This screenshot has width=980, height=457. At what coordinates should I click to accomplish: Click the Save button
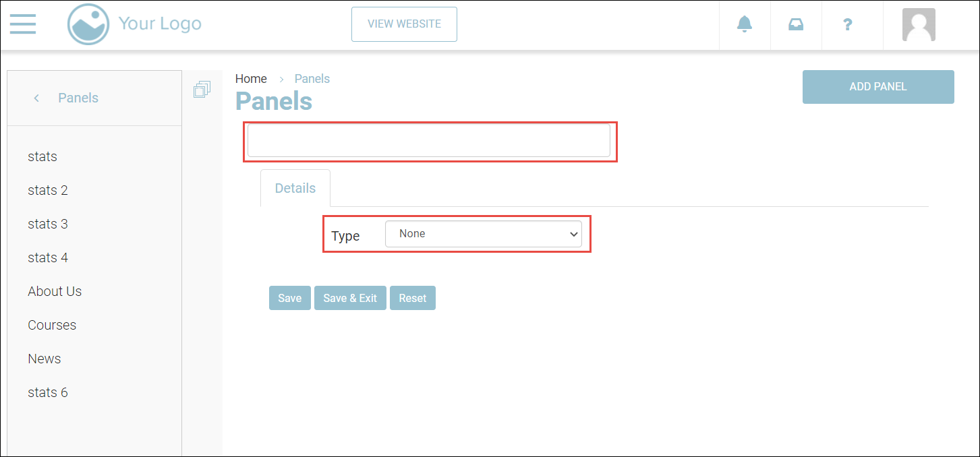tap(289, 298)
